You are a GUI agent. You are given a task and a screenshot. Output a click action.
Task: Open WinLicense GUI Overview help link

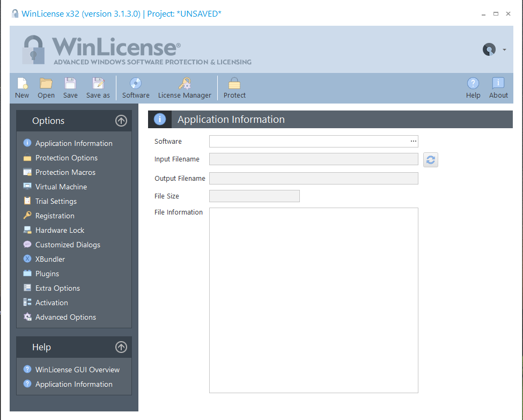77,370
